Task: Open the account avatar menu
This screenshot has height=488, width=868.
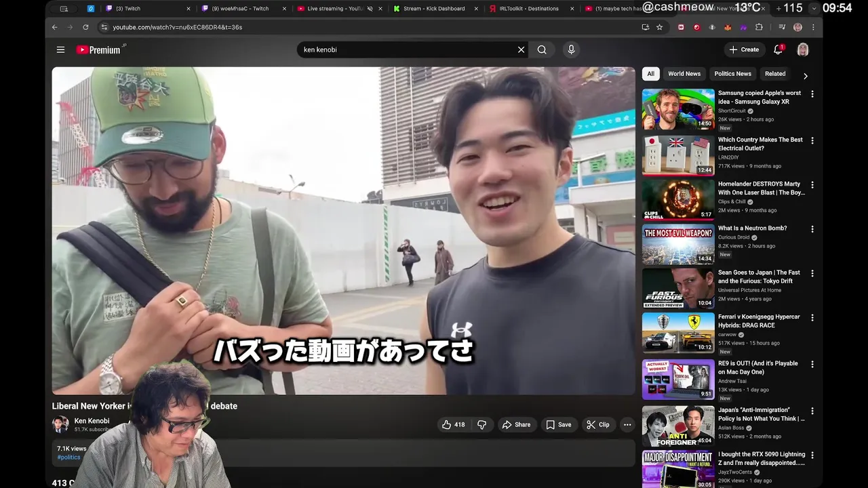Action: point(803,49)
